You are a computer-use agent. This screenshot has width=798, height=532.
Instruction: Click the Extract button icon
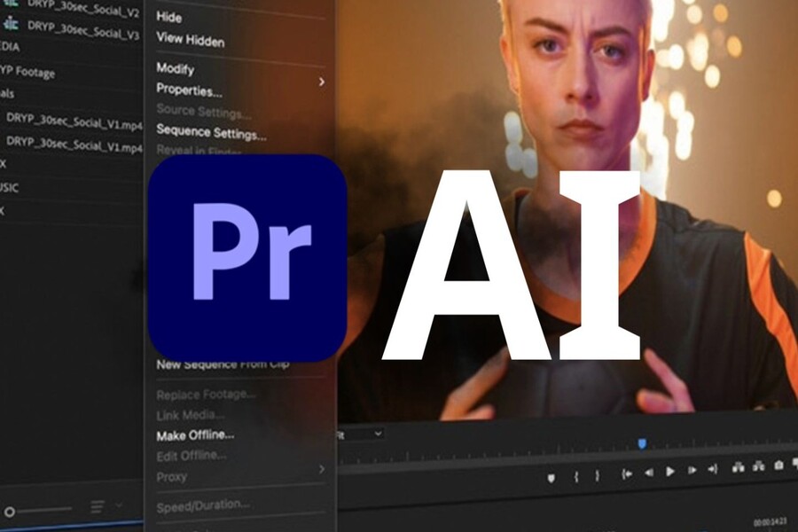point(758,466)
